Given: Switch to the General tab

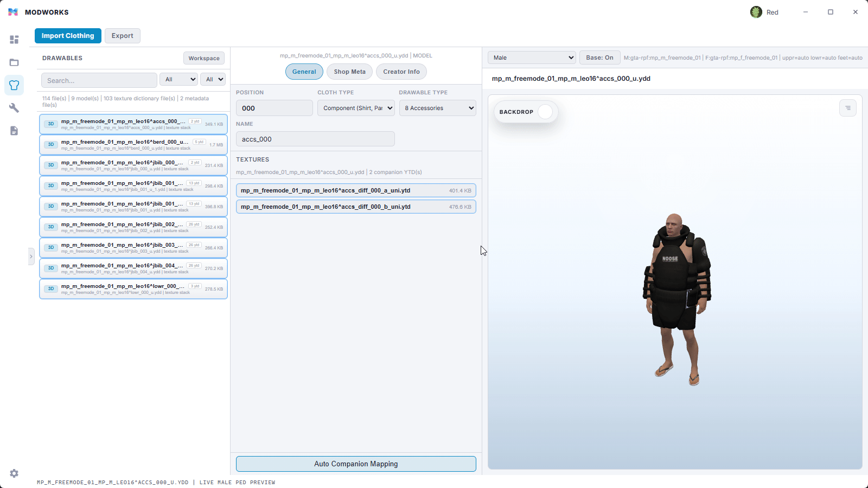Looking at the screenshot, I should click(x=304, y=72).
